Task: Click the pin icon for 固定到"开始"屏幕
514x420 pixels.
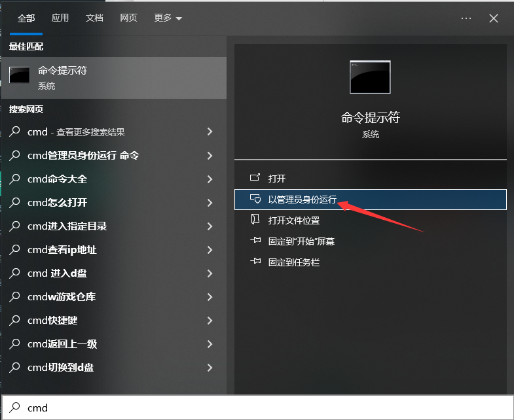Action: (255, 241)
